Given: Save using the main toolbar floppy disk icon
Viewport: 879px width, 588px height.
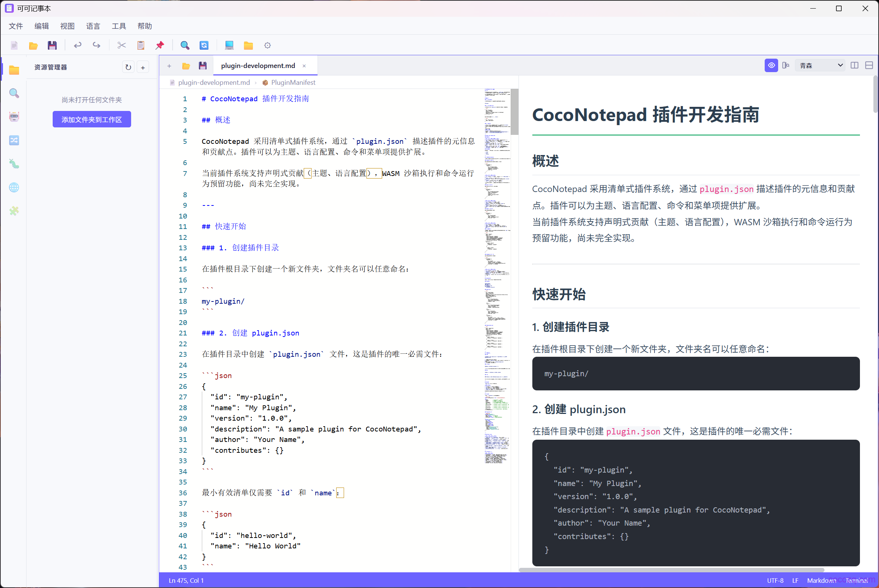Looking at the screenshot, I should [52, 45].
